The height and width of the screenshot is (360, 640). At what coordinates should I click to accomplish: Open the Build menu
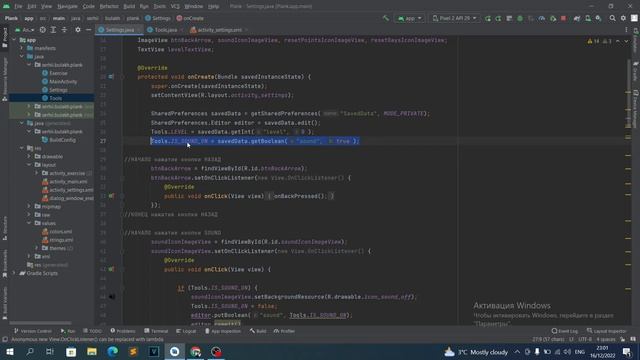tap(129, 6)
